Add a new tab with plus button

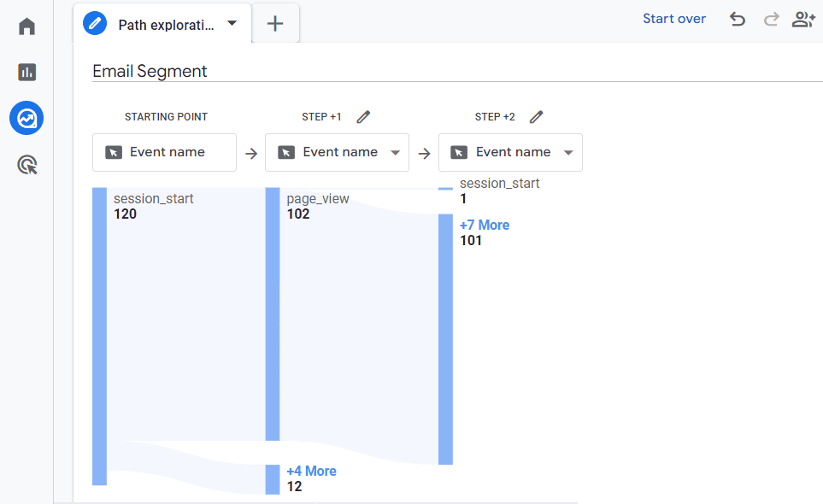[x=275, y=24]
